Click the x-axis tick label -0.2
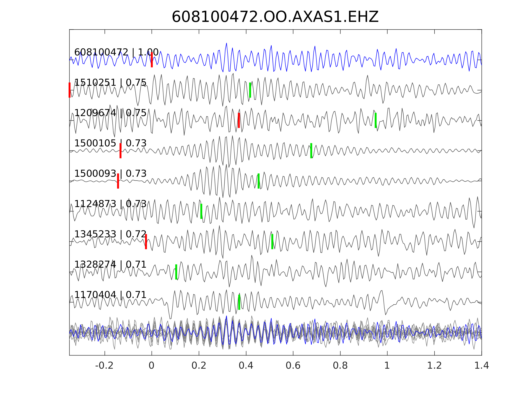The width and height of the screenshot is (532, 399). (104, 366)
